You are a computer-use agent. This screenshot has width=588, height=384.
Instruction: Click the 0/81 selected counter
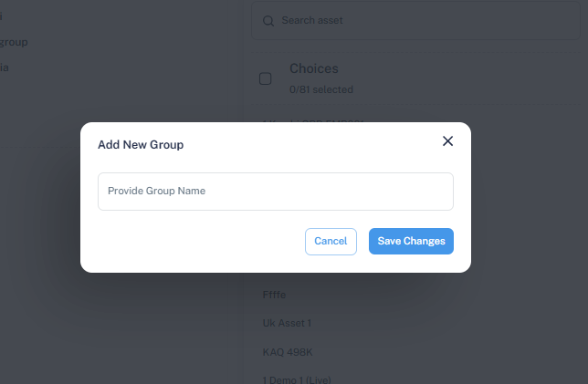pos(320,90)
